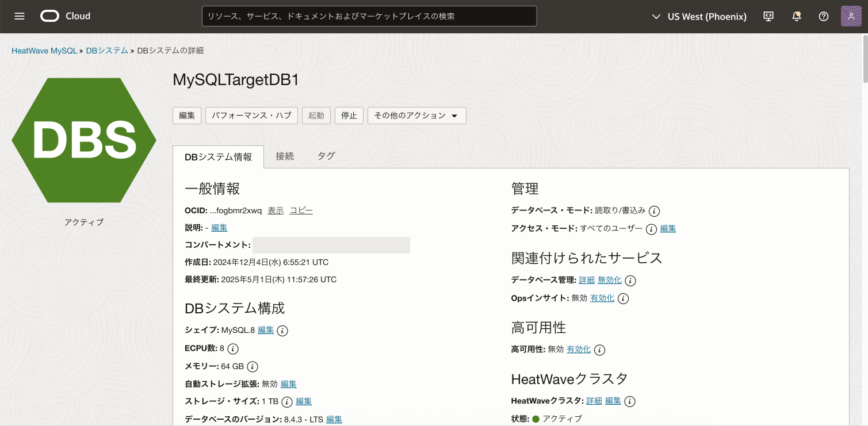Open the Cloud Shell developer tools icon
This screenshot has height=426, width=868.
tap(769, 16)
